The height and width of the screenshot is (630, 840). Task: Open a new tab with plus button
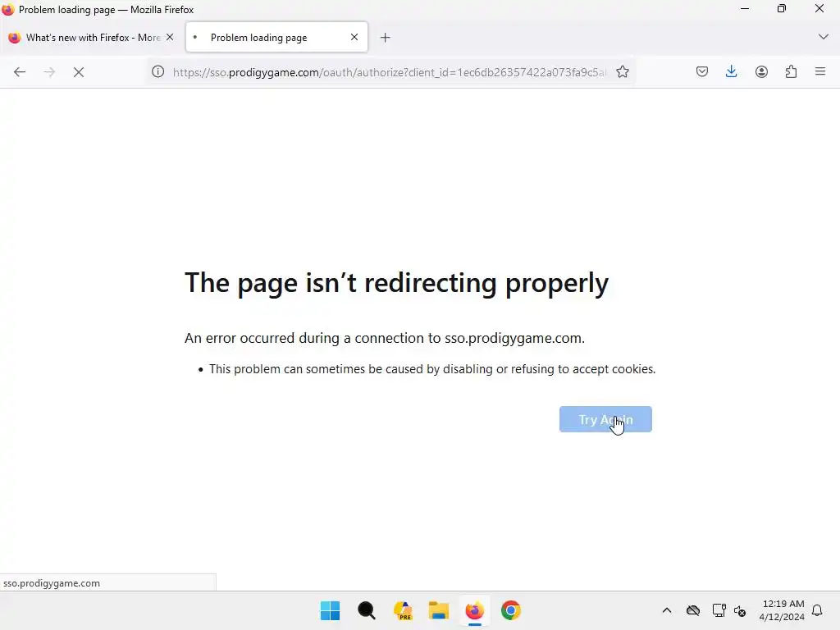point(386,38)
